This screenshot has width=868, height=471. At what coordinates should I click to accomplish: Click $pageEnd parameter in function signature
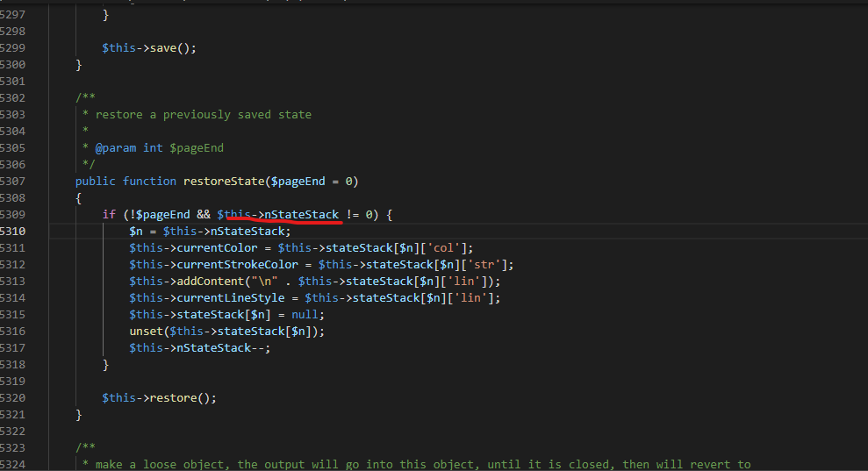pyautogui.click(x=298, y=182)
